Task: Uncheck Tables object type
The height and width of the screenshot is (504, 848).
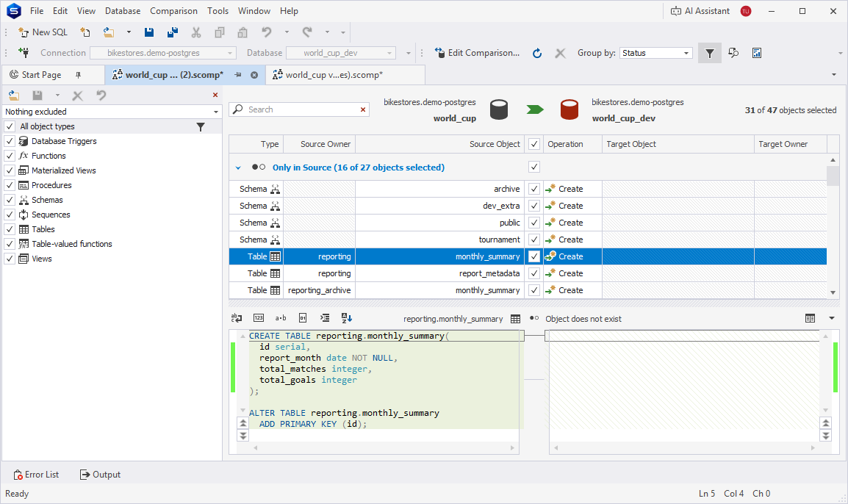Action: [x=10, y=229]
